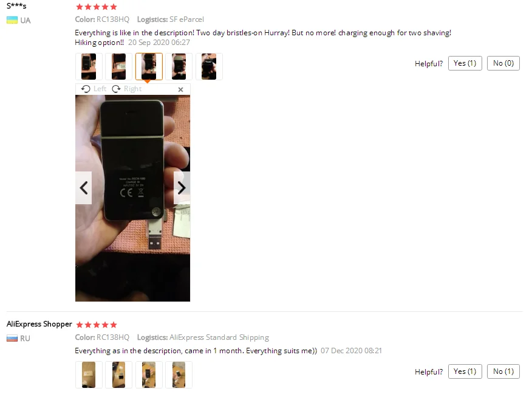Show previous review photo with left arrow
Screen dimensions: 532x397
click(x=83, y=188)
